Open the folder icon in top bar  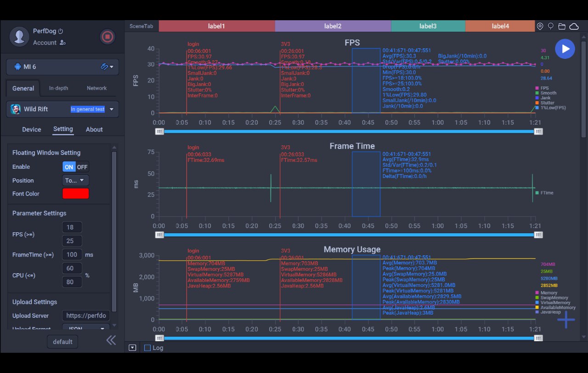pyautogui.click(x=562, y=27)
